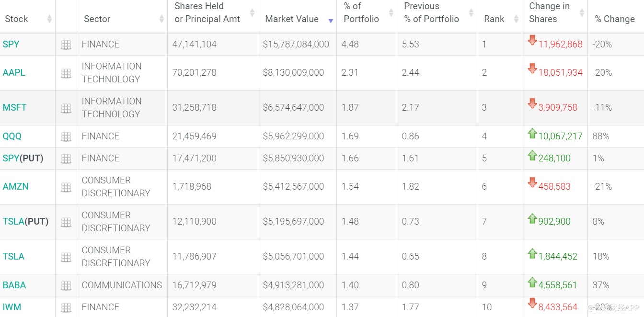Open the table icon next to MSFT
The height and width of the screenshot is (317, 644).
(66, 108)
